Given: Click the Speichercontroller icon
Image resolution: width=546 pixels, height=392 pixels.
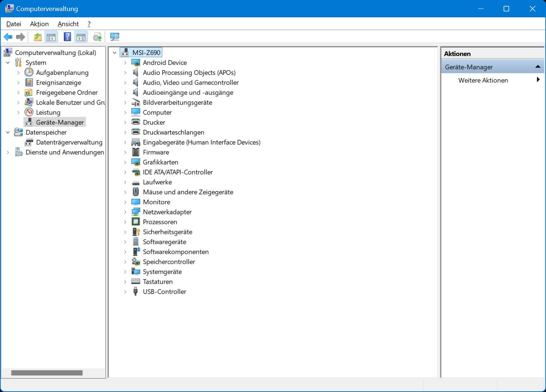Looking at the screenshot, I should coord(136,262).
